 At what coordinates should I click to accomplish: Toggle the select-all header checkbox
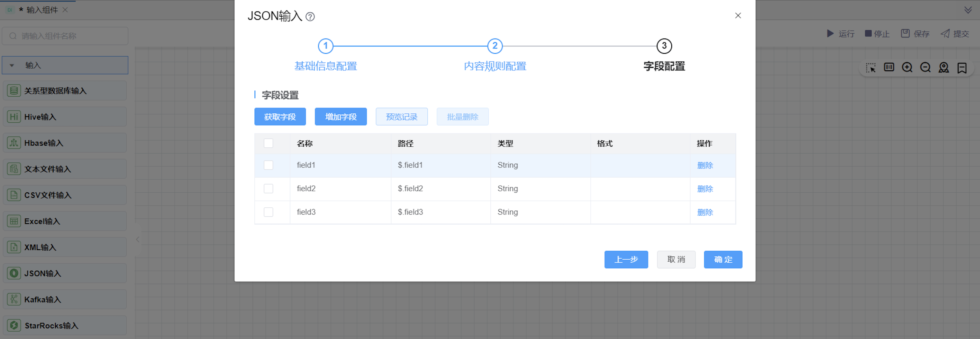[x=268, y=143]
